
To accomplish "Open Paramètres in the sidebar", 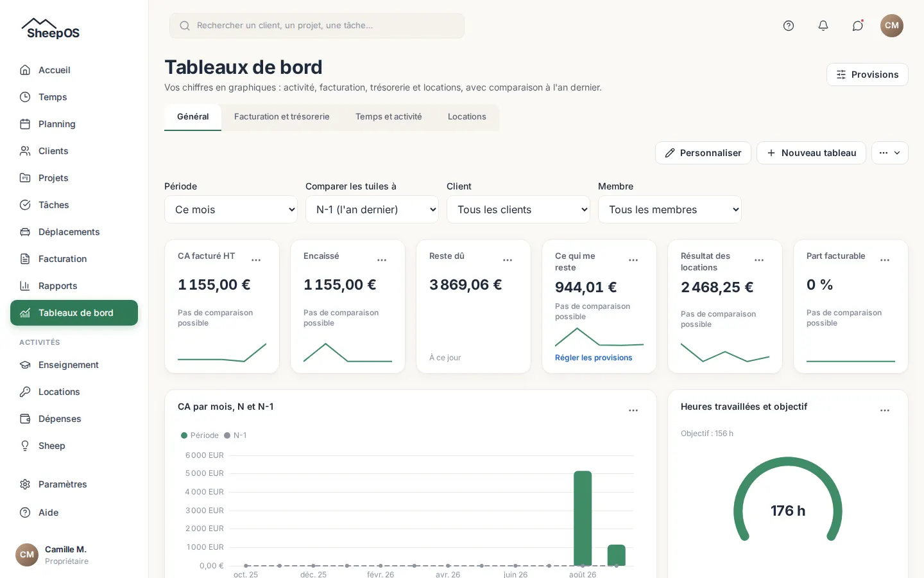I will pyautogui.click(x=74, y=484).
